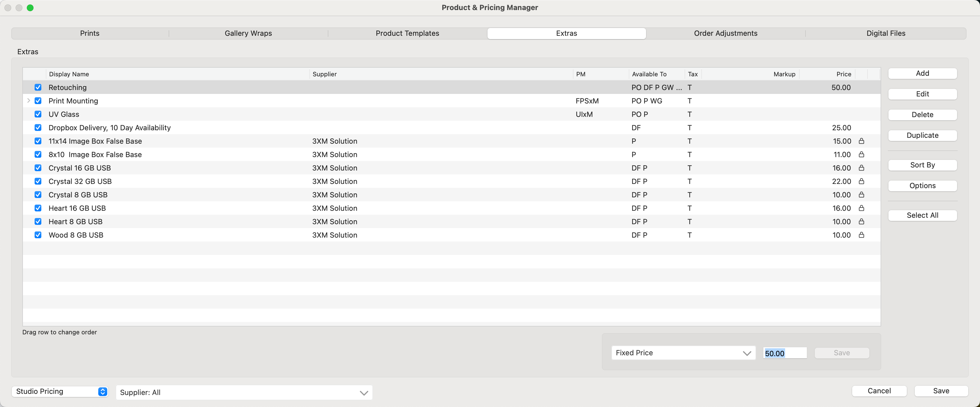Image resolution: width=980 pixels, height=407 pixels.
Task: Click lock icon beside Crystal 32 GB USB price
Action: pos(861,181)
